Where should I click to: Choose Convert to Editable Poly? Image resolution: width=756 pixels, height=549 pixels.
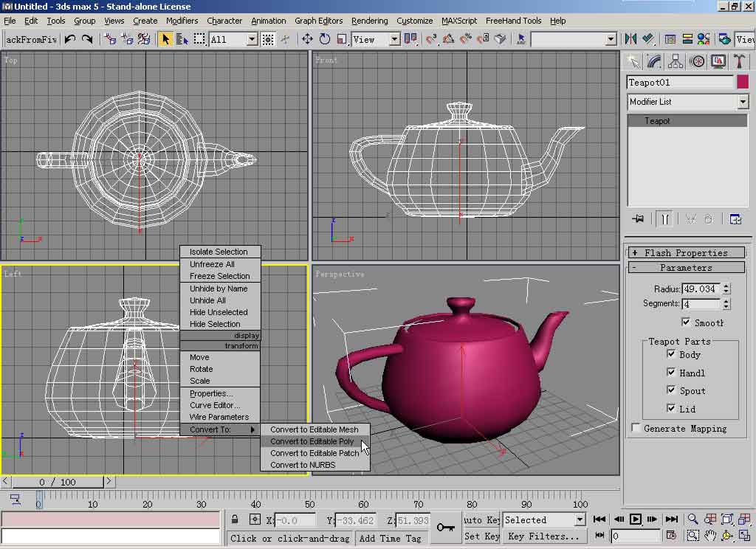point(312,441)
